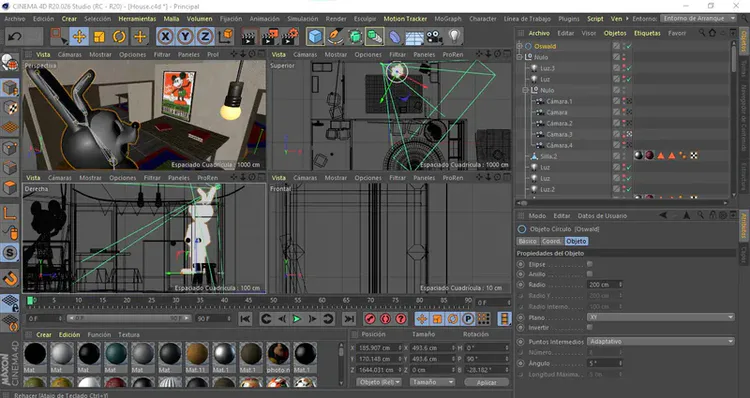Screen dimensions: 750x398
Task: Open the Render menu
Action: [336, 19]
